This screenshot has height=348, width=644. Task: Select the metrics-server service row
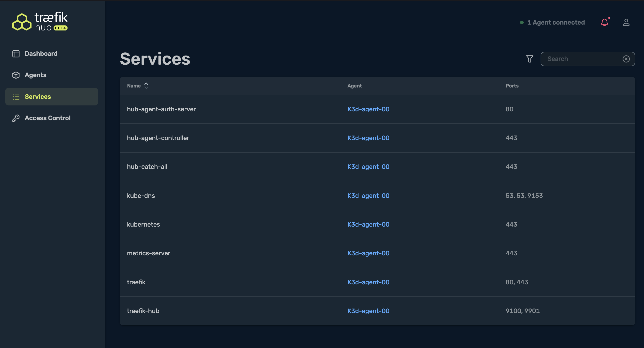(x=148, y=253)
